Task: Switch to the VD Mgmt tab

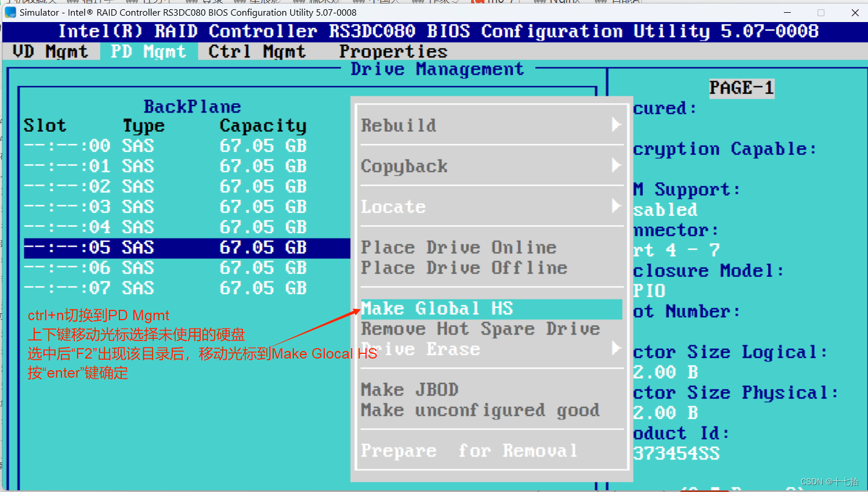Action: point(50,52)
